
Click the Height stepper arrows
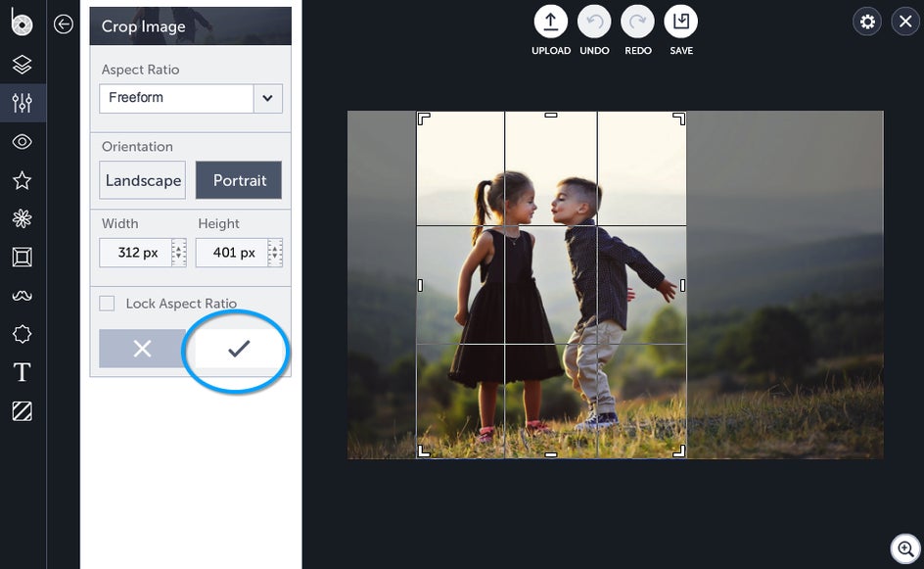[275, 253]
